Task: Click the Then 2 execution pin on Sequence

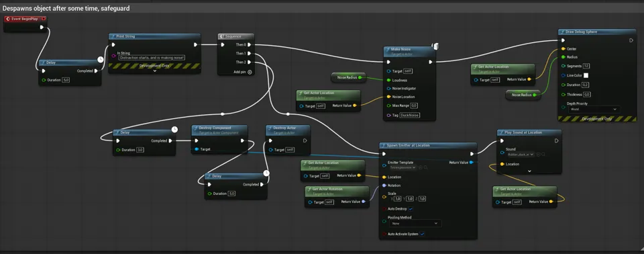Action: tap(250, 62)
